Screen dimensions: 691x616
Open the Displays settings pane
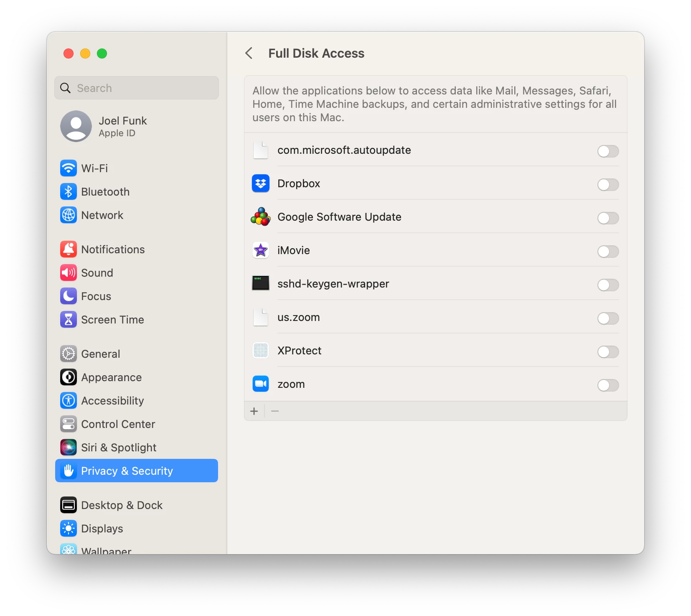[x=137, y=529]
